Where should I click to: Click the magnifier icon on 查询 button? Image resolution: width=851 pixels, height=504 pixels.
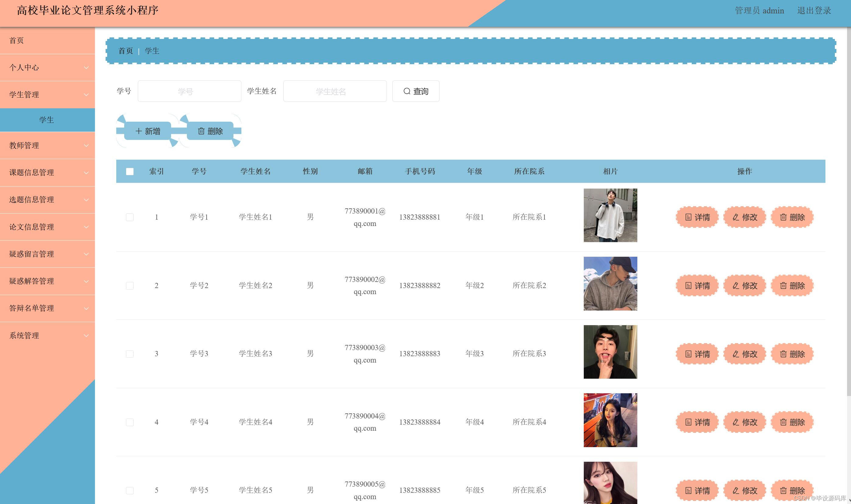pos(406,91)
